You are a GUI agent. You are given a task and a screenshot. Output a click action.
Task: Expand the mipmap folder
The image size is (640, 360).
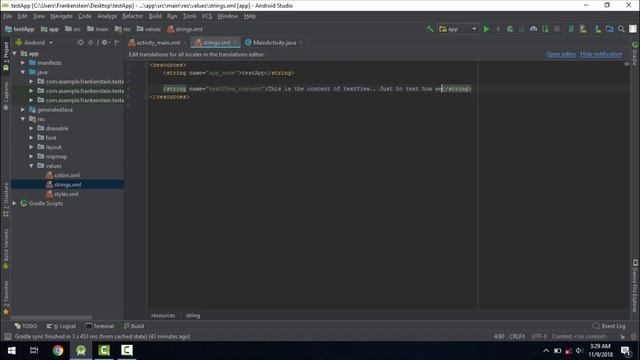coord(31,156)
